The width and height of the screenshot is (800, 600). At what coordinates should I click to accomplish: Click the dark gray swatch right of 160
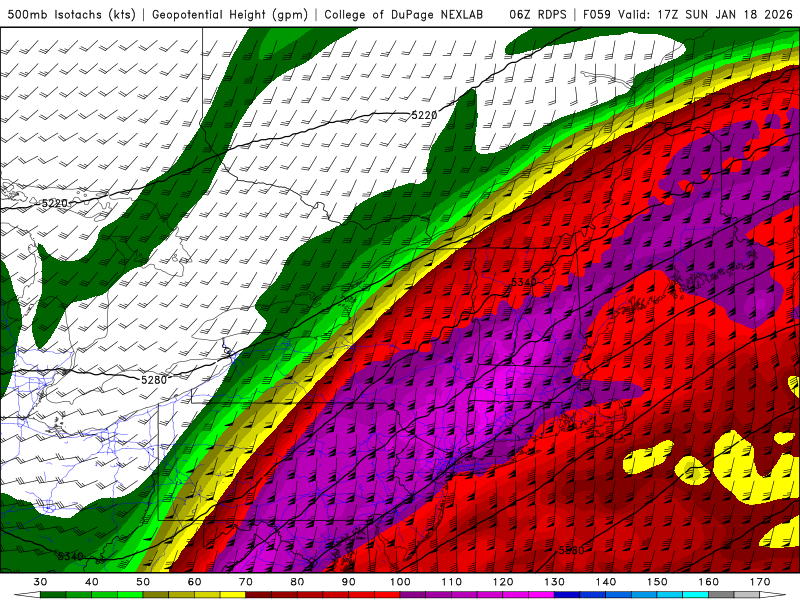click(721, 595)
